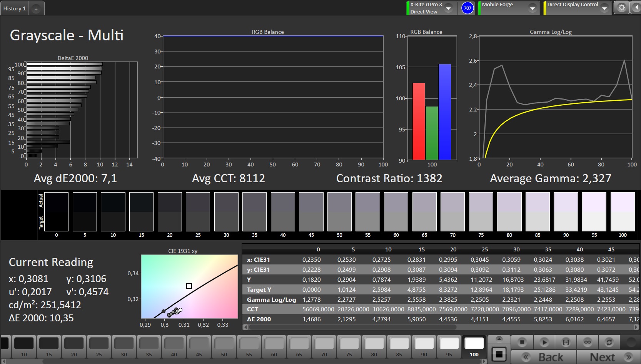641x364 pixels.
Task: Open the settings gear menu
Action: coord(621,8)
